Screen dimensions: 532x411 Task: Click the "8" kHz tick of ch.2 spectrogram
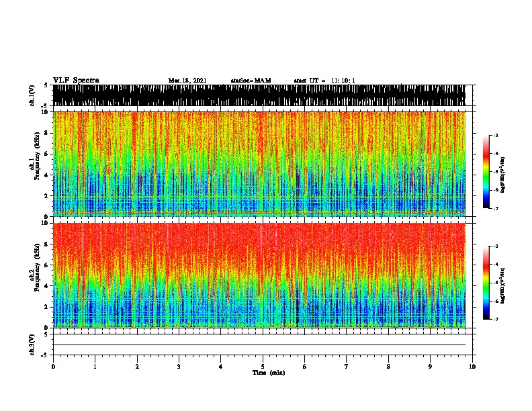click(x=47, y=244)
